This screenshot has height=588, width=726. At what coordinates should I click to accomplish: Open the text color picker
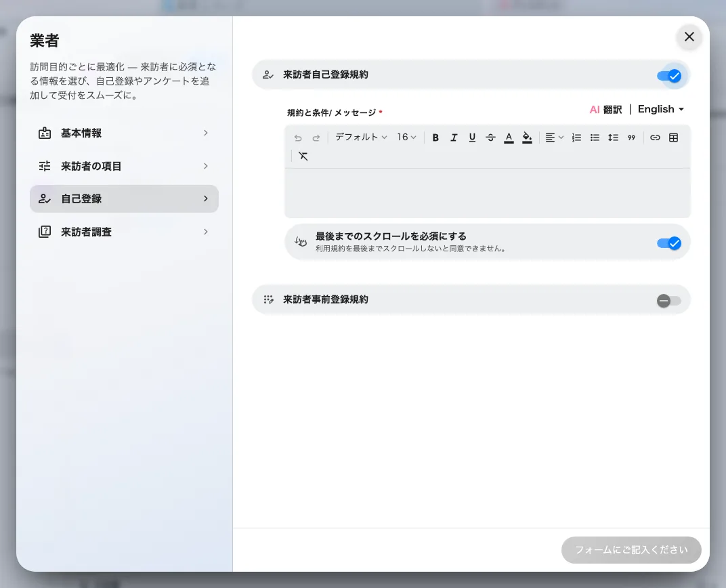(x=509, y=138)
